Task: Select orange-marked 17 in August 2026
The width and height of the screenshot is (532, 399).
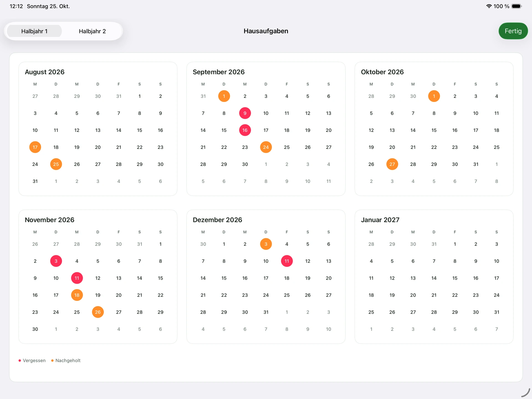Action: click(35, 147)
